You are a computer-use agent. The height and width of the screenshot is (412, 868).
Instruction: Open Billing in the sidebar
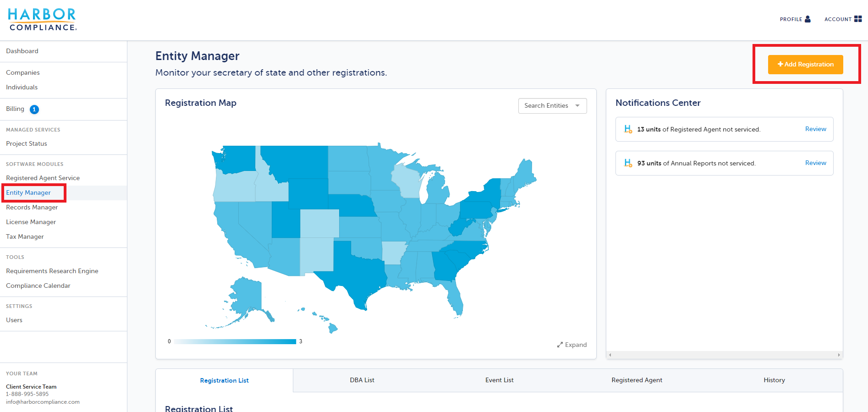[x=15, y=109]
